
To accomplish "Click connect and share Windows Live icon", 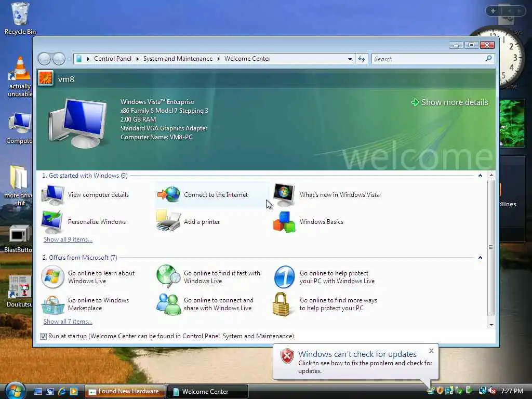I will (169, 304).
